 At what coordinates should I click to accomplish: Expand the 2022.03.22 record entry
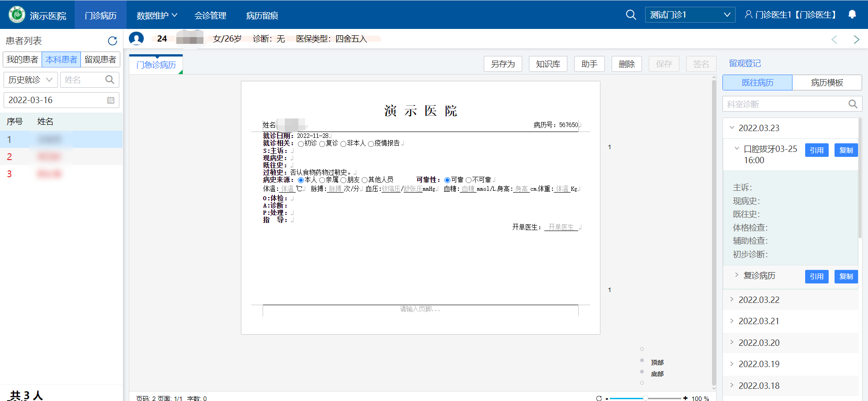(759, 300)
